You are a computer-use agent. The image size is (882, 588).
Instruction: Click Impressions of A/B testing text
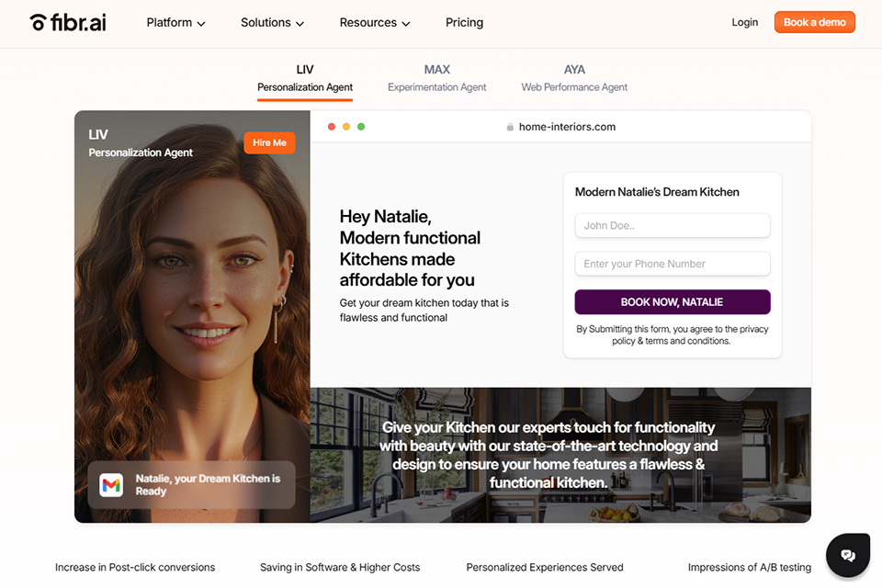click(750, 568)
